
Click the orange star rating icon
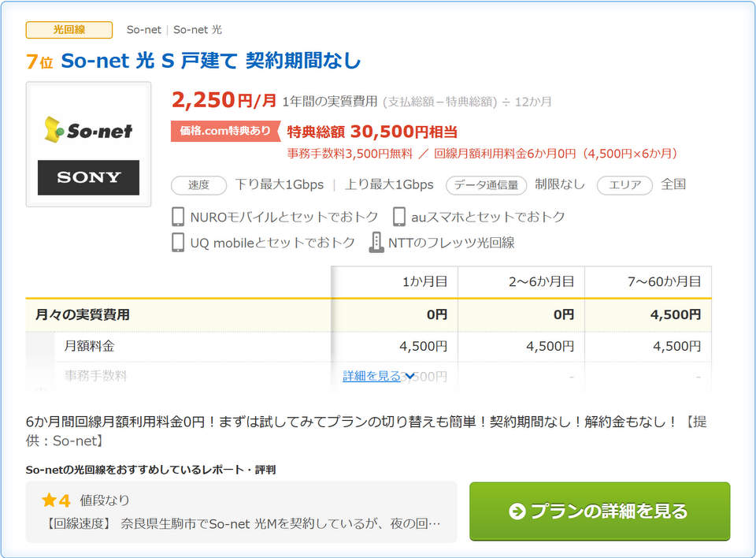coord(50,500)
